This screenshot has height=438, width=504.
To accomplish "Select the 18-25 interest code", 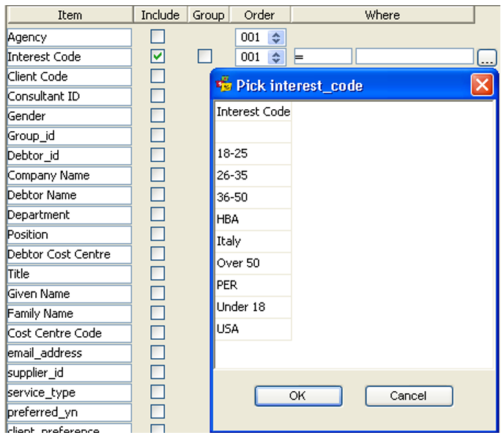I will [253, 154].
